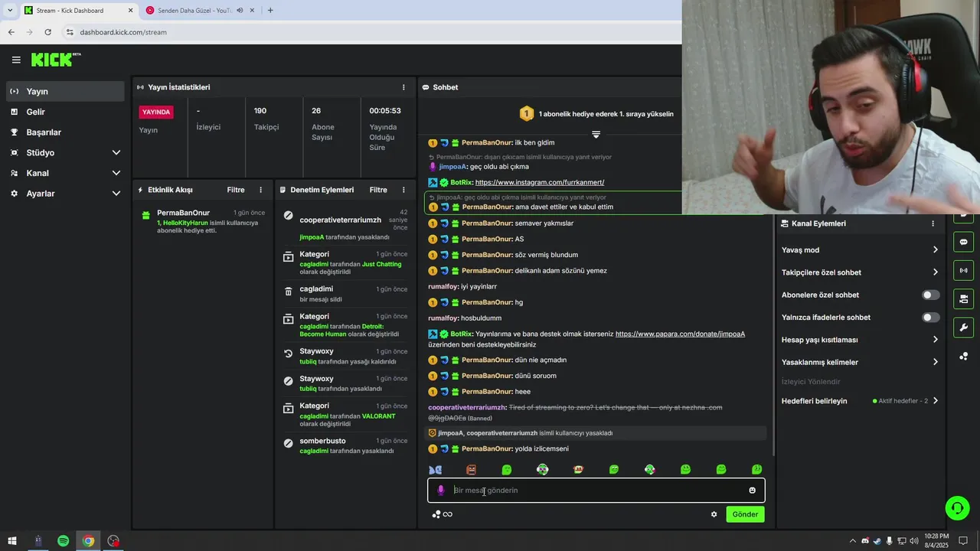Image resolution: width=980 pixels, height=551 pixels.
Task: Open a new browser tab
Action: tap(270, 10)
